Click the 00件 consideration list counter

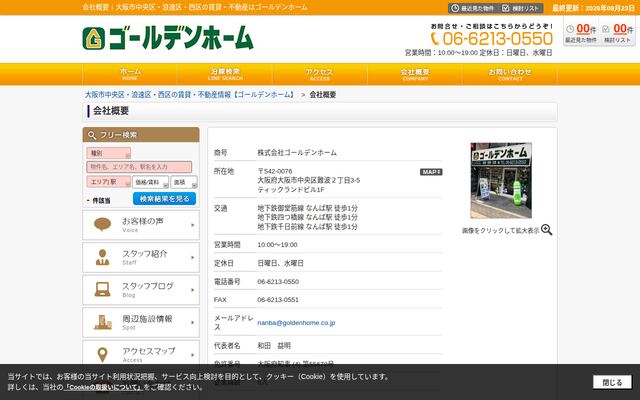[623, 29]
